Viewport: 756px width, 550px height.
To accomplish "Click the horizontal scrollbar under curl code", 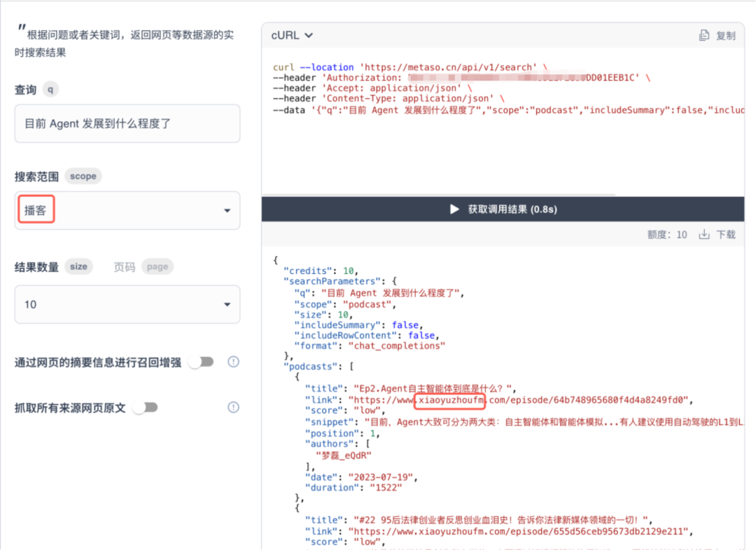I will (x=439, y=195).
